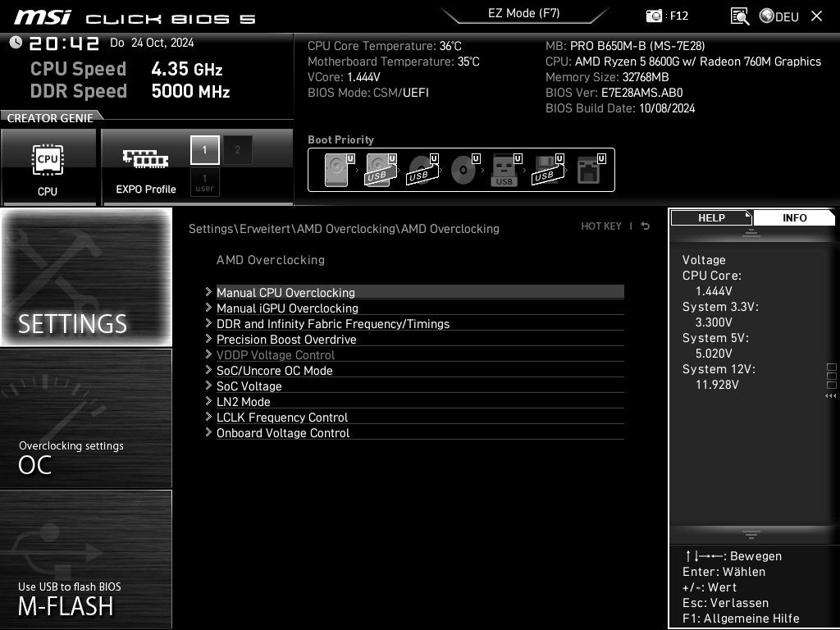
Task: Select USB floppy boot device icon
Action: tap(548, 170)
